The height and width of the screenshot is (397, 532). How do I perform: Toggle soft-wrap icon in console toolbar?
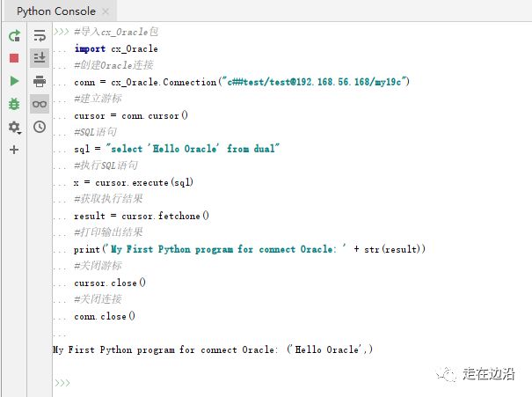point(40,35)
